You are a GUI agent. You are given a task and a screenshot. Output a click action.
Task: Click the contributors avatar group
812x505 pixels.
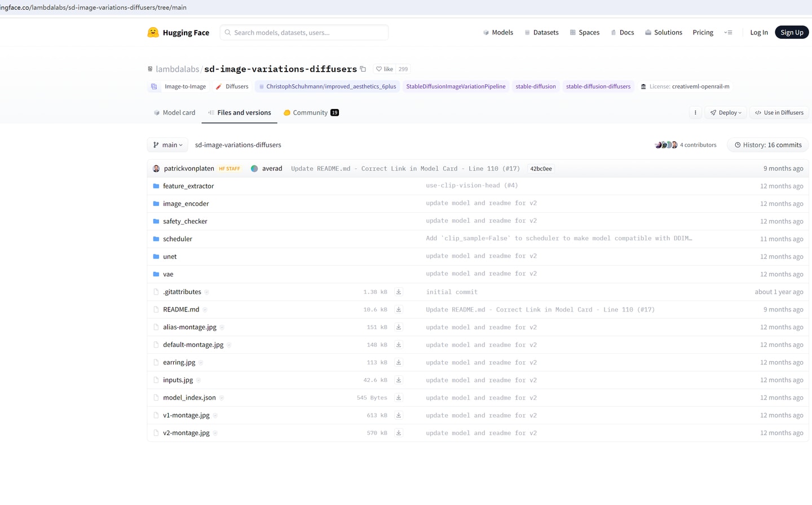click(666, 145)
